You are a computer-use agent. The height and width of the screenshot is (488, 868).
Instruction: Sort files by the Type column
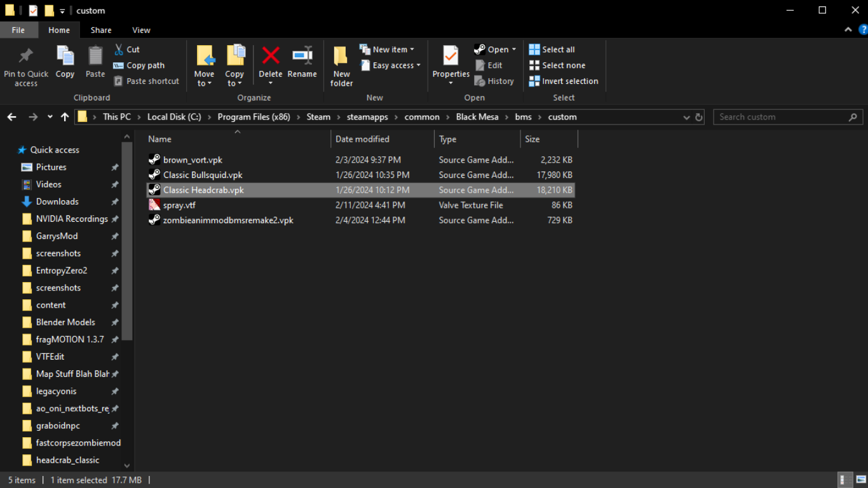coord(477,139)
